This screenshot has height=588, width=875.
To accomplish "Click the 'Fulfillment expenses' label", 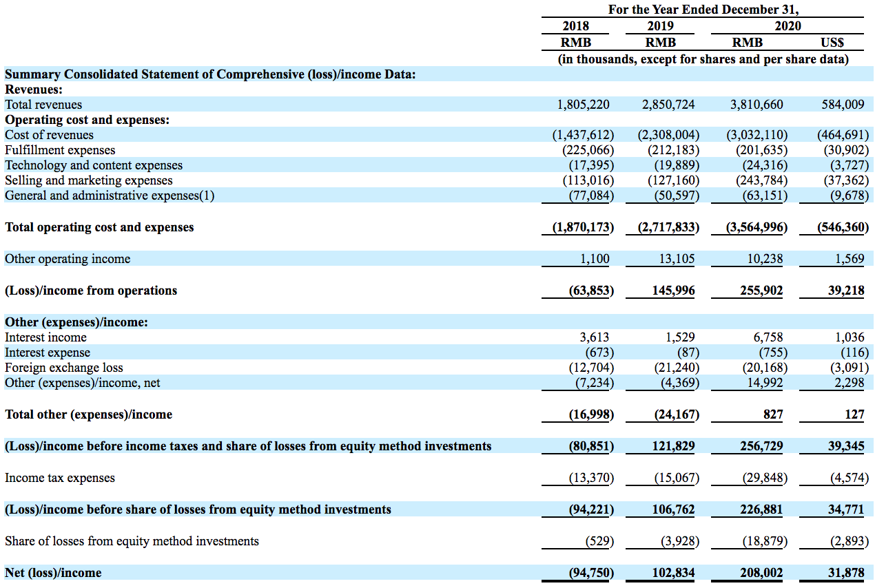I will (x=60, y=150).
